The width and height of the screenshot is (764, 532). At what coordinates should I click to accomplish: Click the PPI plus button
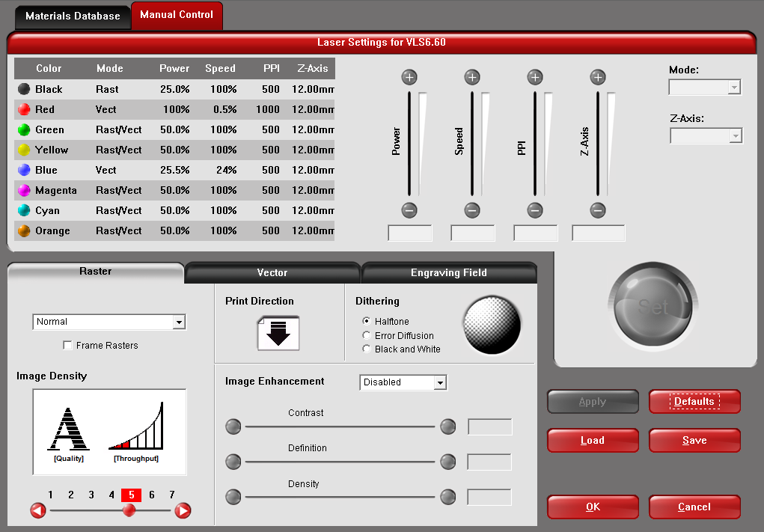pyautogui.click(x=535, y=77)
